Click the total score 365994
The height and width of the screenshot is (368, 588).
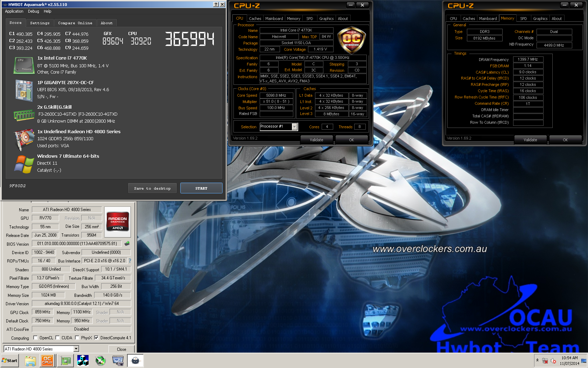[189, 39]
